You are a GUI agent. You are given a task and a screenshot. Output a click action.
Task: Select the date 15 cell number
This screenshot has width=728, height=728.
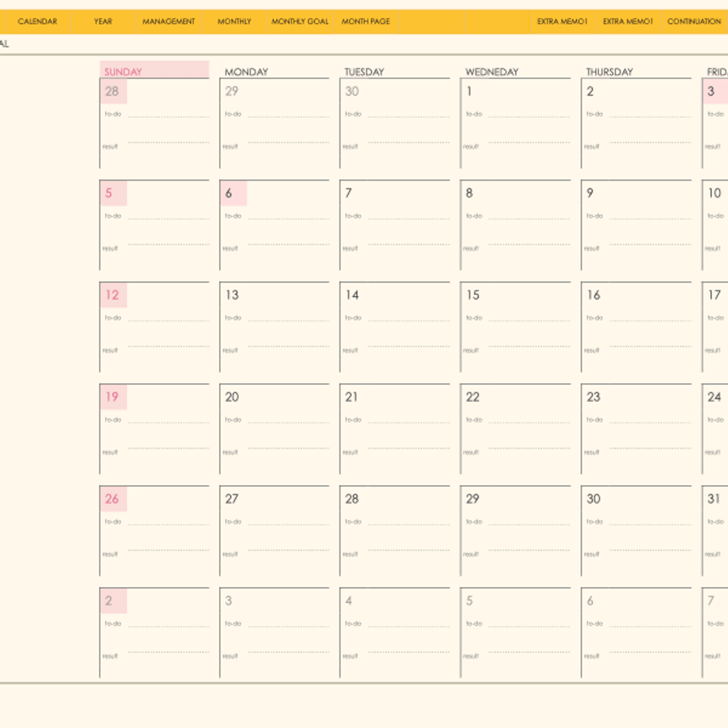pos(473,295)
